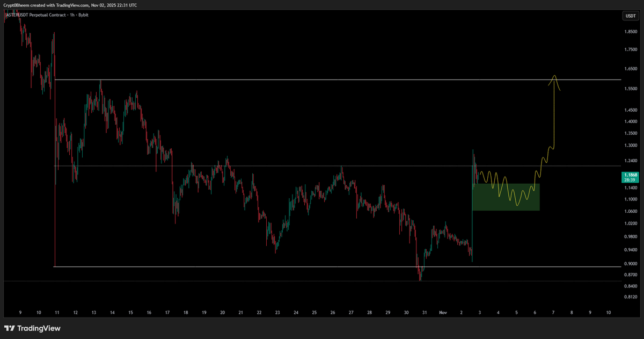The image size is (644, 339).
Task: Click the 0.8700 price axis label
Action: coord(631,275)
